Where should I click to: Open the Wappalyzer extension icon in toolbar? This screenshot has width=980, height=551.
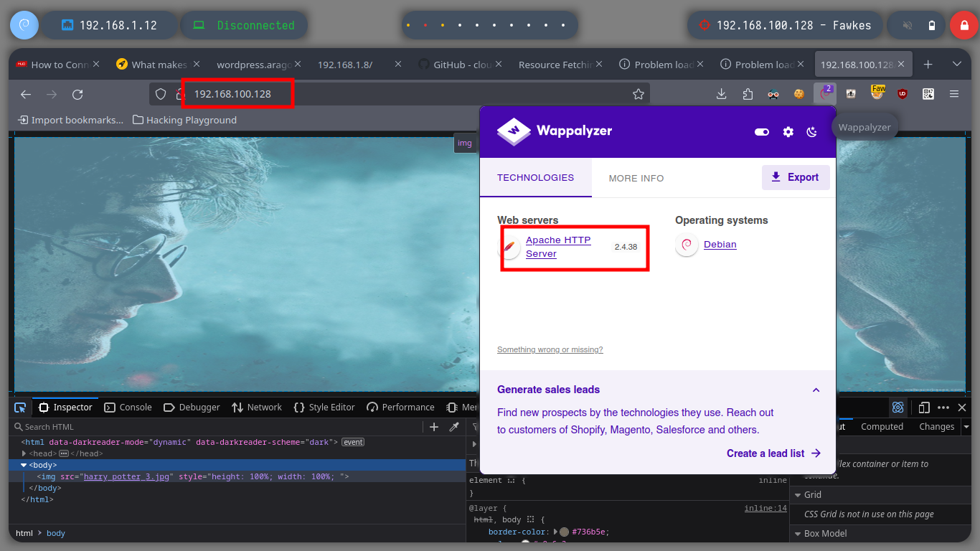[825, 93]
